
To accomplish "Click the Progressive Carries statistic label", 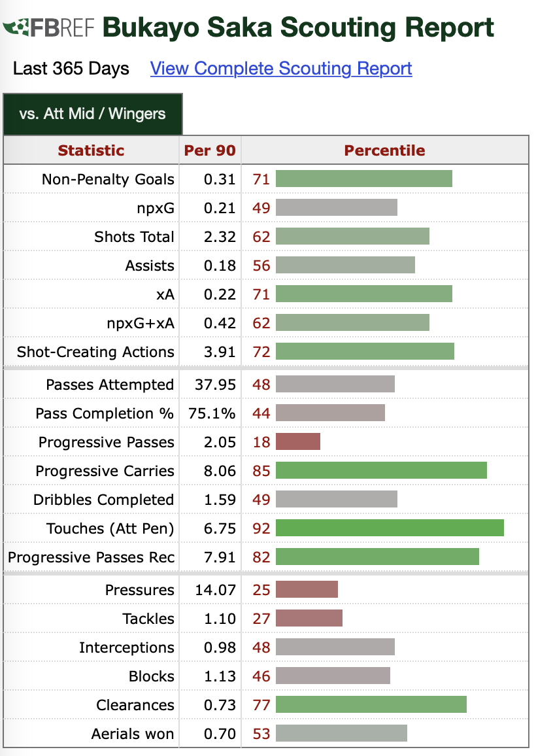I will pyautogui.click(x=105, y=471).
